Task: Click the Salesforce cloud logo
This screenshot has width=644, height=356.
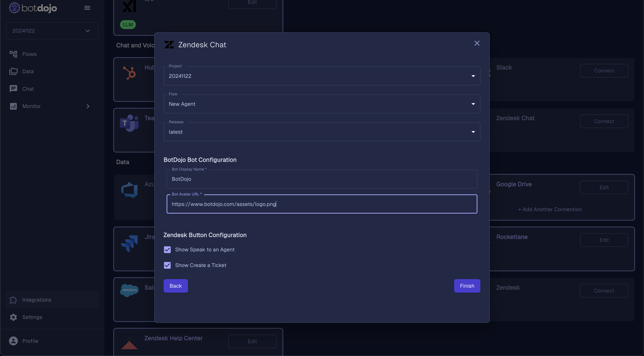Action: click(129, 290)
